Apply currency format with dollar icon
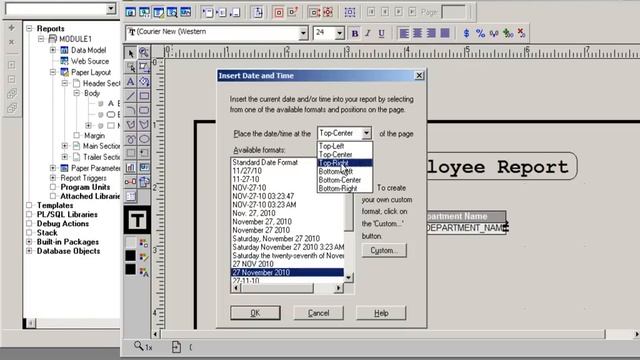Viewport: 640px width, 360px height. point(467,33)
